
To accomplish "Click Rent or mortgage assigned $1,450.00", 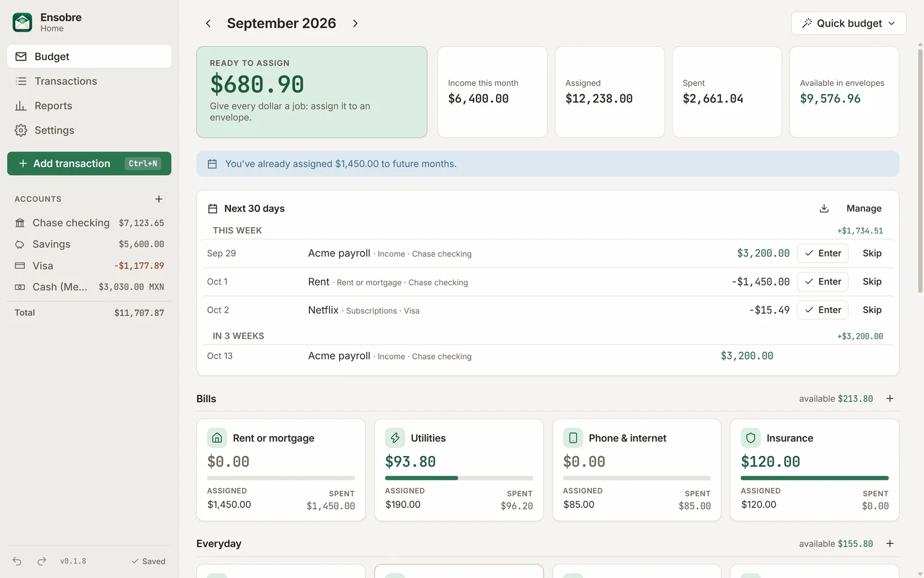I will click(229, 505).
